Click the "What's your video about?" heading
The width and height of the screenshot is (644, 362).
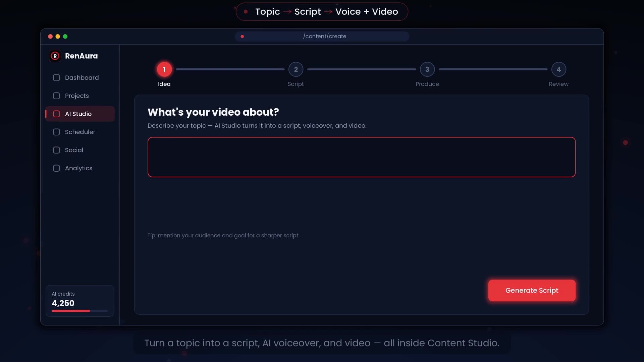click(213, 112)
